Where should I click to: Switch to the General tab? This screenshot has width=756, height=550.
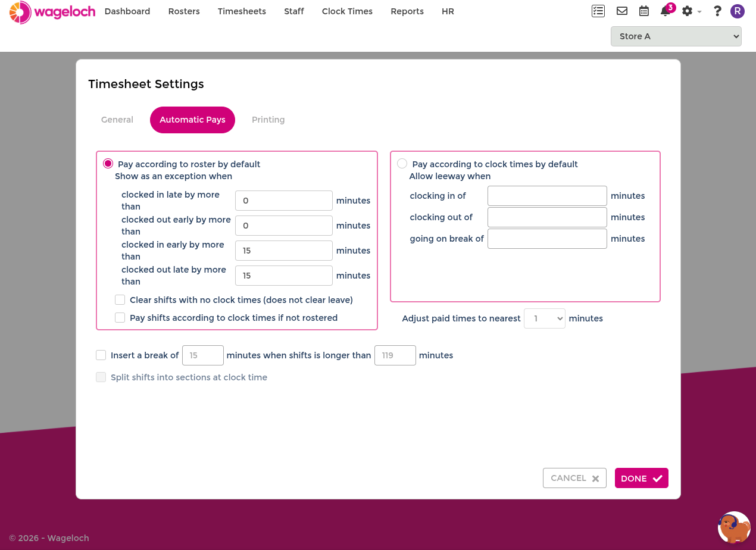[x=117, y=120]
